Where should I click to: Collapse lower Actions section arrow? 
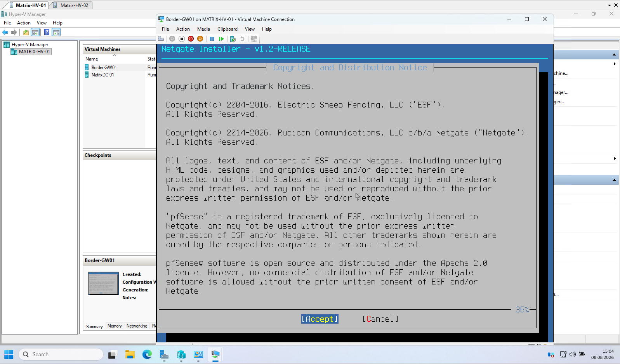click(x=614, y=180)
